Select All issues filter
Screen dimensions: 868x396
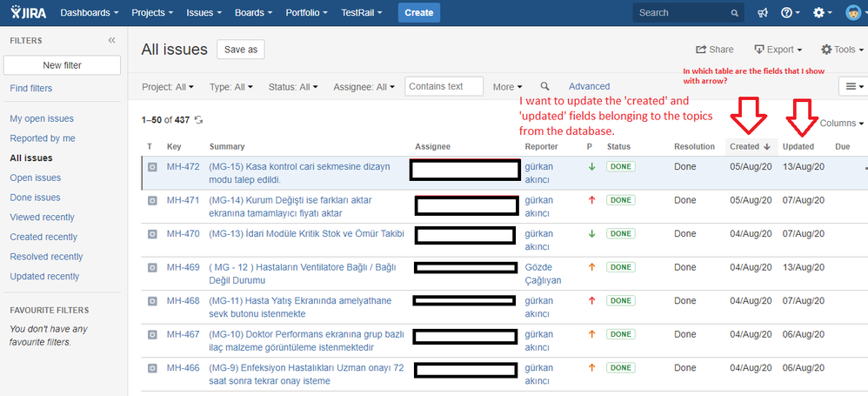tap(31, 158)
